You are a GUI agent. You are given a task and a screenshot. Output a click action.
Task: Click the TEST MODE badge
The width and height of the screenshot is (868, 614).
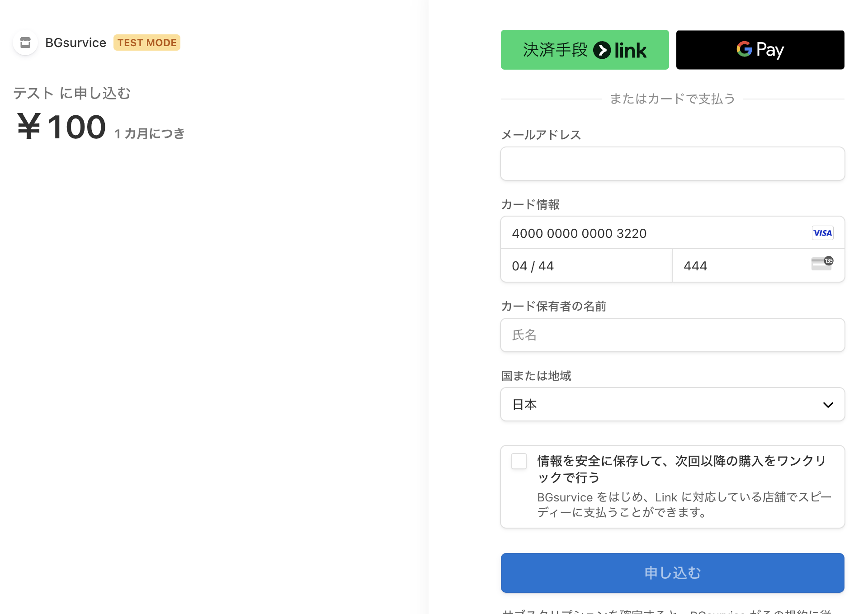(x=146, y=42)
